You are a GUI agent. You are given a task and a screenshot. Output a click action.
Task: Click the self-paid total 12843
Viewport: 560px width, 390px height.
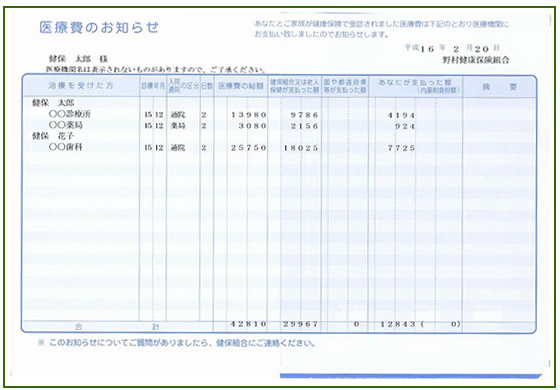click(398, 324)
